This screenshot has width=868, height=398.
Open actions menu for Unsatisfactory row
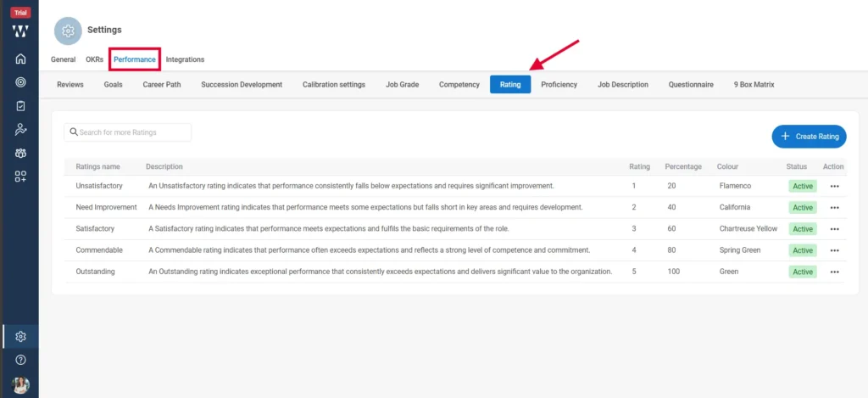[x=835, y=186]
